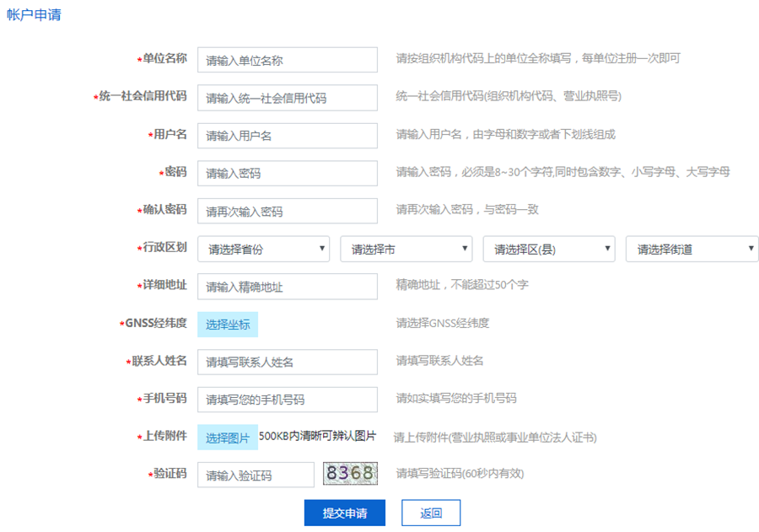Viewport: 759px width, 532px height.
Task: Click the 行政区划 field label
Action: point(164,248)
